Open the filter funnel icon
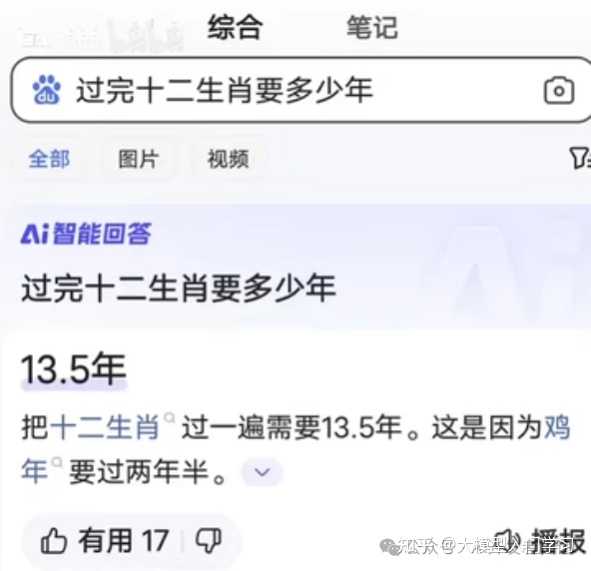This screenshot has height=571, width=591. (x=579, y=158)
